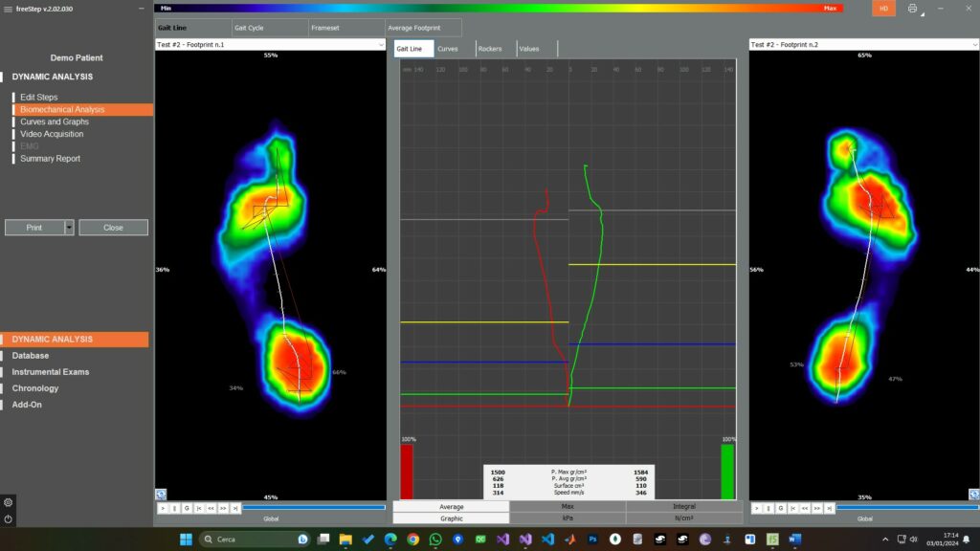The width and height of the screenshot is (980, 551).
Task: Switch to the Curves tab
Action: pos(450,47)
